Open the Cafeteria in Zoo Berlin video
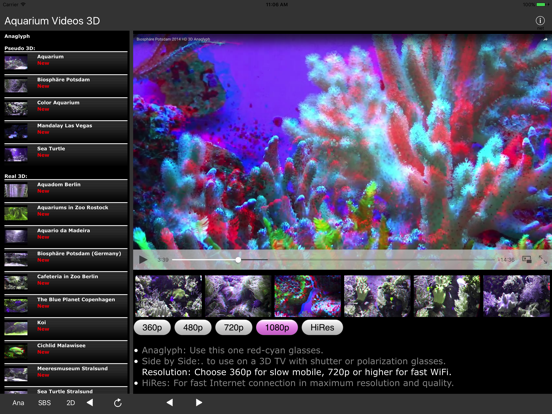Viewport: 552px width, 414px height. [x=66, y=282]
